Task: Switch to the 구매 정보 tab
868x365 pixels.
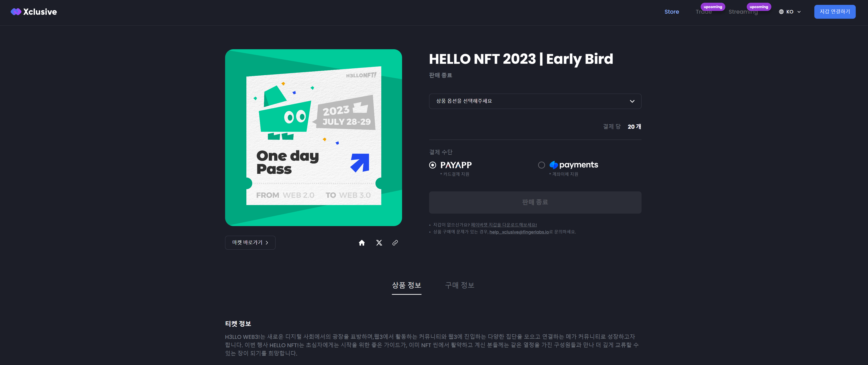Action: [460, 285]
